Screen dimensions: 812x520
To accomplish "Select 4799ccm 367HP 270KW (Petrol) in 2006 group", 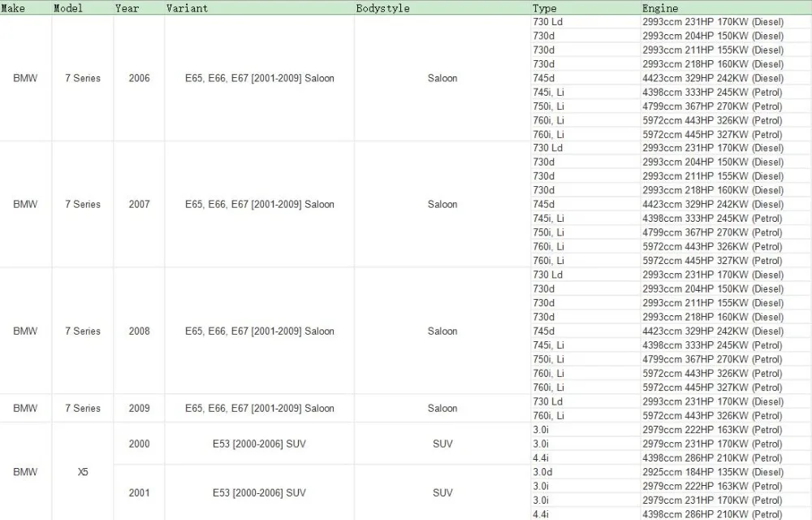I will click(x=726, y=106).
